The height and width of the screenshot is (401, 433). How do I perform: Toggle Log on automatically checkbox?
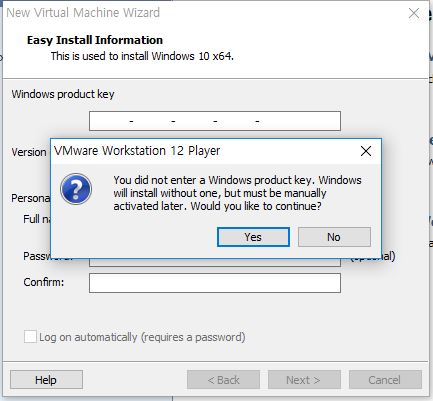[30, 337]
